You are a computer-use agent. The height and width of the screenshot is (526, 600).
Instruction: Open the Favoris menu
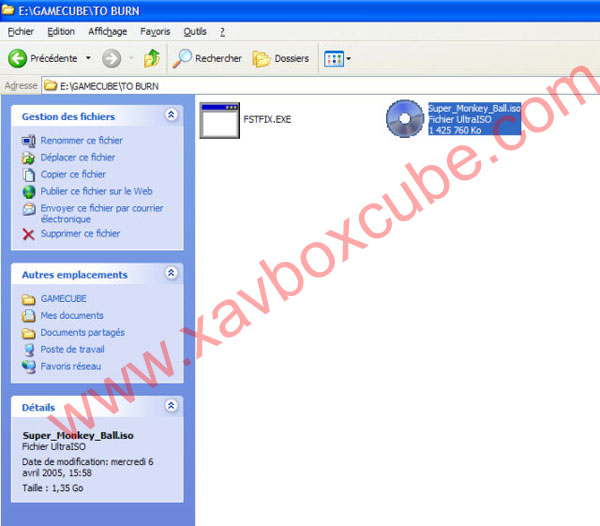(x=155, y=32)
